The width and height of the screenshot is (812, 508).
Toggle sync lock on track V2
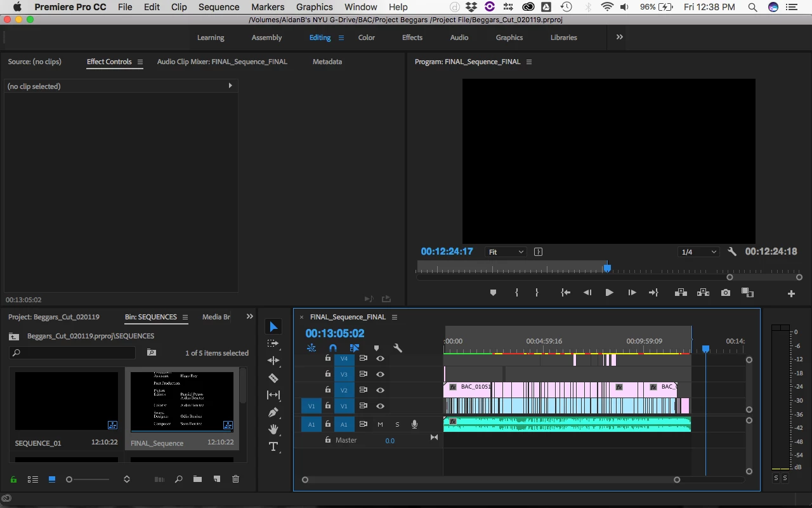point(363,390)
